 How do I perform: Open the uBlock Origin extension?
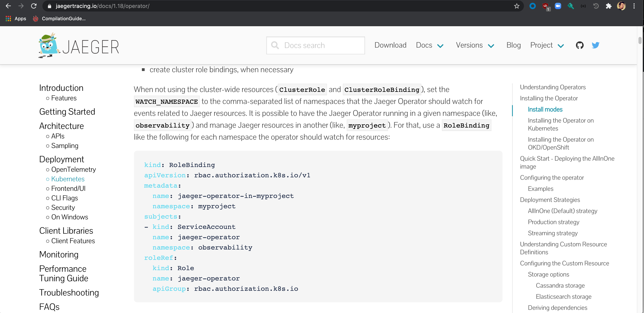pos(546,6)
